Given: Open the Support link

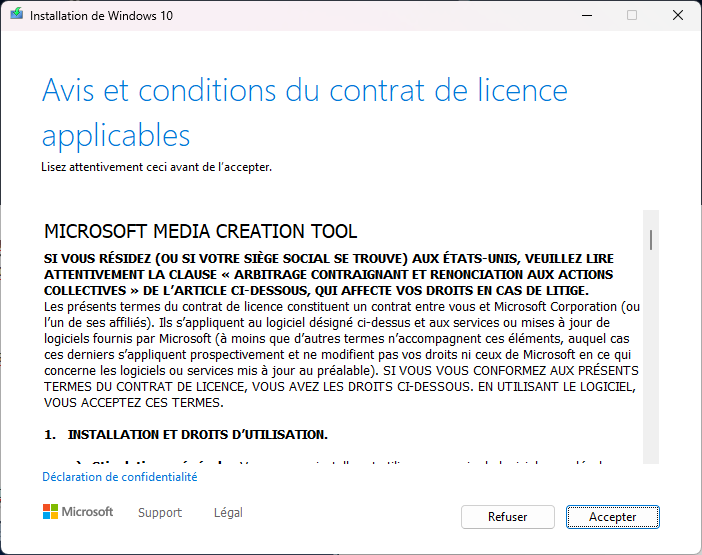Looking at the screenshot, I should (x=160, y=512).
